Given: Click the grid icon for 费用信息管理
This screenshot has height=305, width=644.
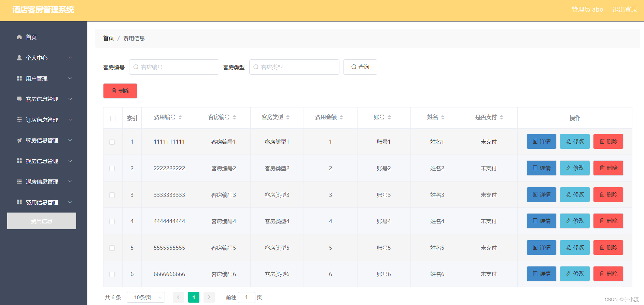Looking at the screenshot, I should pyautogui.click(x=19, y=202).
